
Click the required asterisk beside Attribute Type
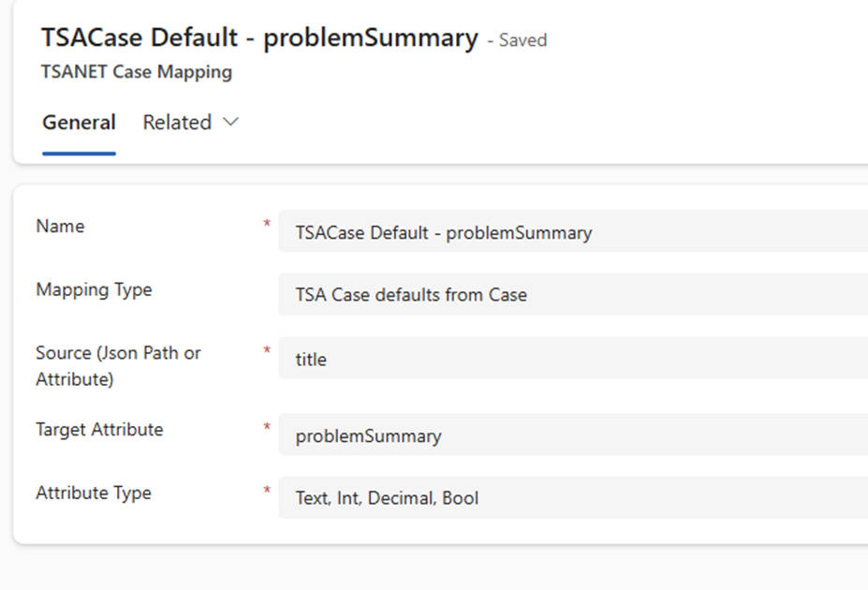[x=267, y=491]
